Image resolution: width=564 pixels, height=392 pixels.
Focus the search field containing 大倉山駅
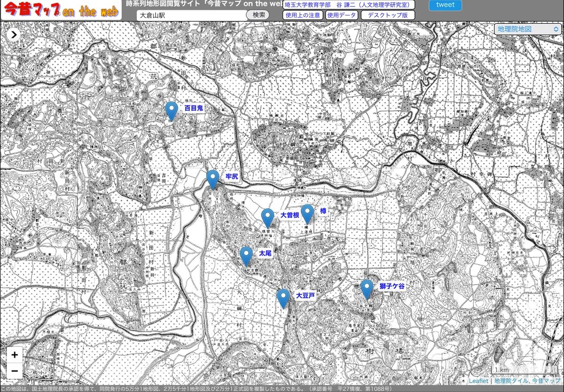click(x=192, y=15)
